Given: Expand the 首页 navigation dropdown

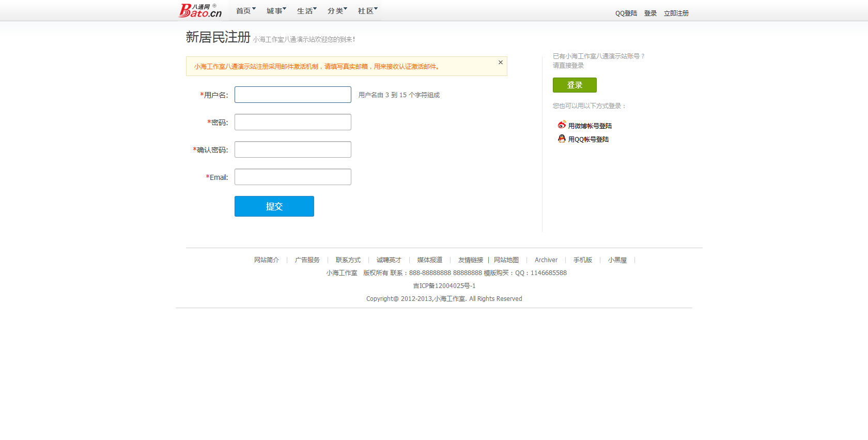Looking at the screenshot, I should [245, 11].
